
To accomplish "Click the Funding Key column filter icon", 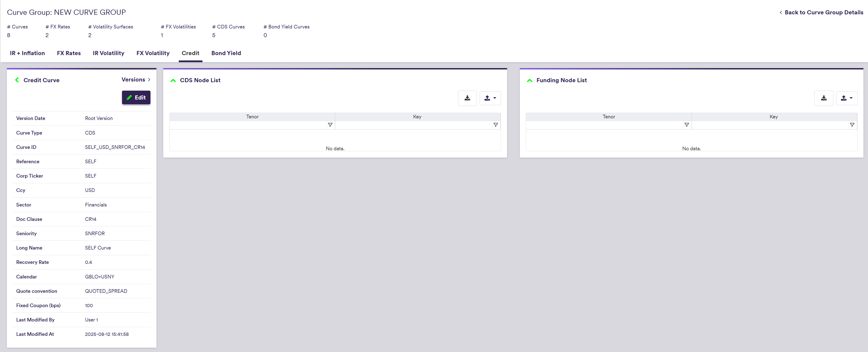I will [x=852, y=125].
